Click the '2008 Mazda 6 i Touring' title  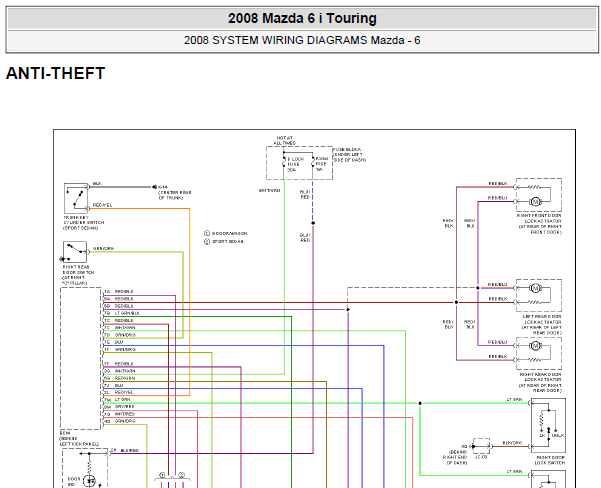302,18
